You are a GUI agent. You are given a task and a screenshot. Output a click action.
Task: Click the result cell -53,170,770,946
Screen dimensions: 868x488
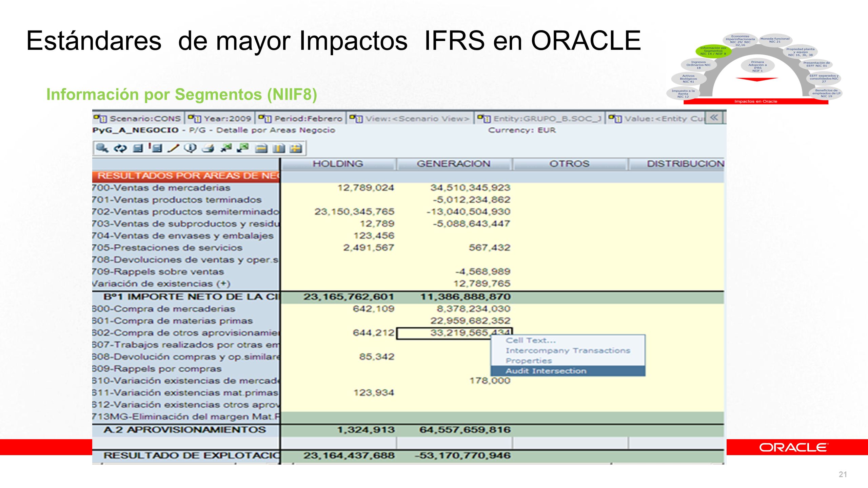pos(454,455)
